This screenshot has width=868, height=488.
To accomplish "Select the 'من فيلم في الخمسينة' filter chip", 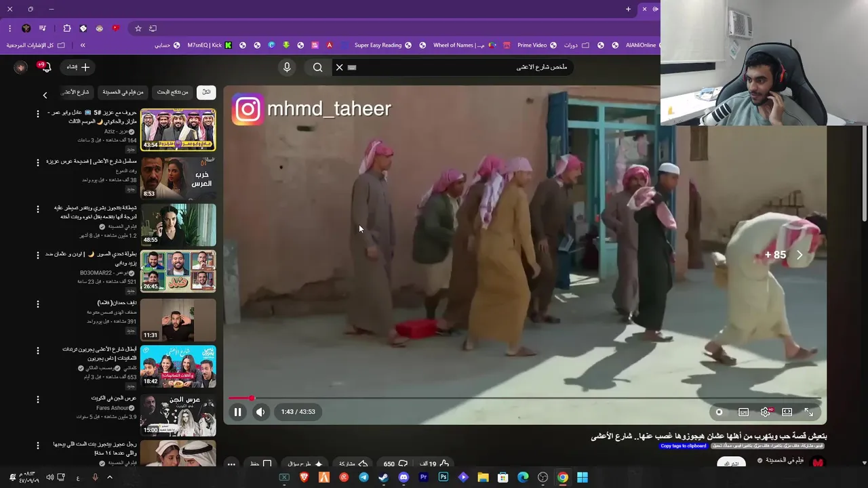I will click(123, 92).
